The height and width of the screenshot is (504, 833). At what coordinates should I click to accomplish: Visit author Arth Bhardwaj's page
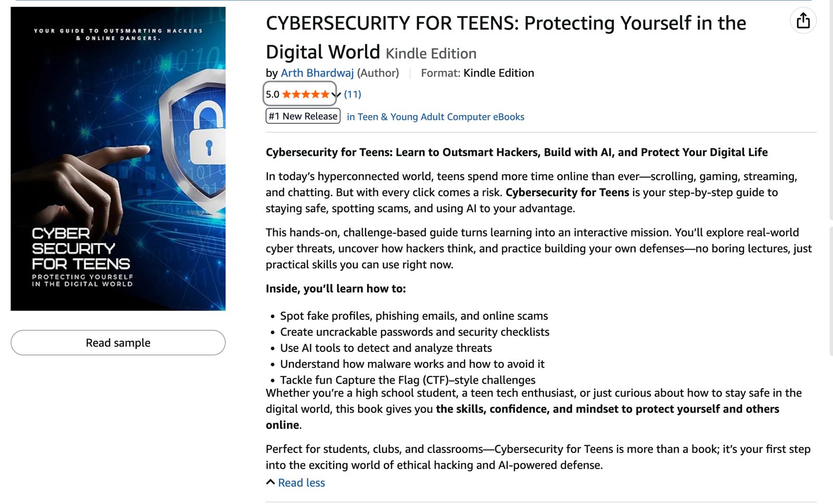point(317,73)
